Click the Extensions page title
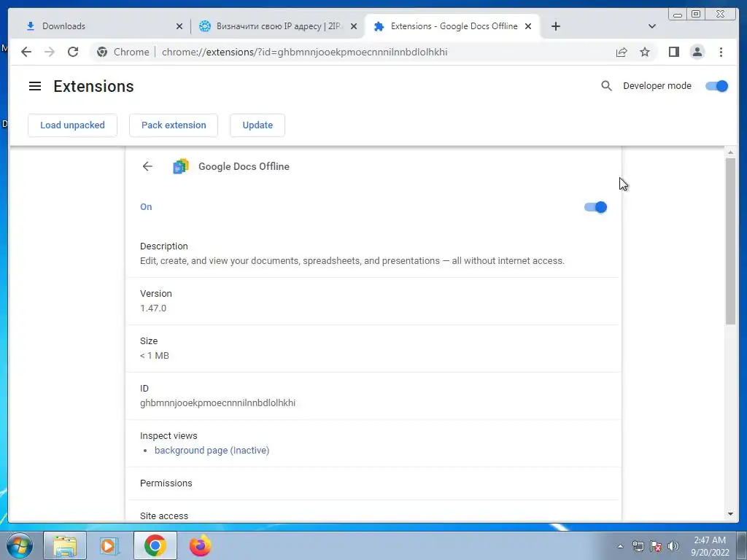This screenshot has width=747, height=560. (93, 86)
